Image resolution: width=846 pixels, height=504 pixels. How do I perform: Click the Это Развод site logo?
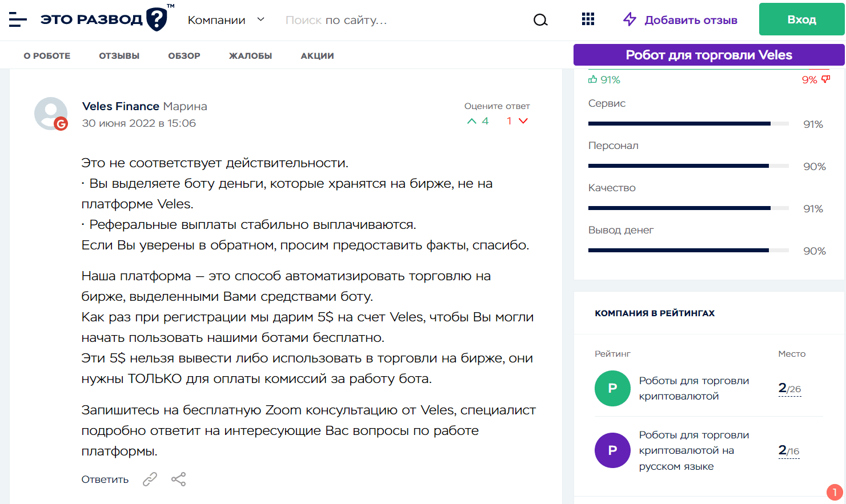coord(107,18)
